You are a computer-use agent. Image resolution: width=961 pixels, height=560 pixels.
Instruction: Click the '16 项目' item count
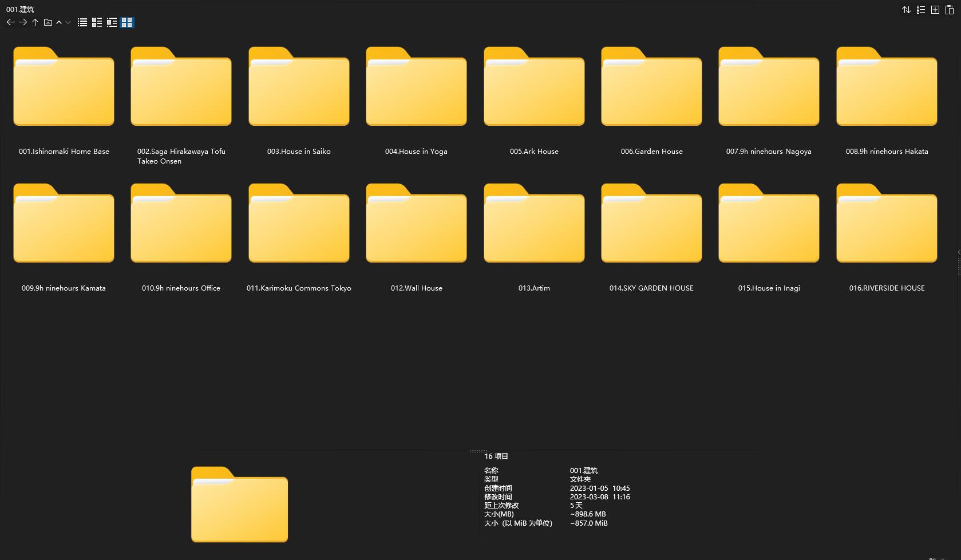pos(496,456)
